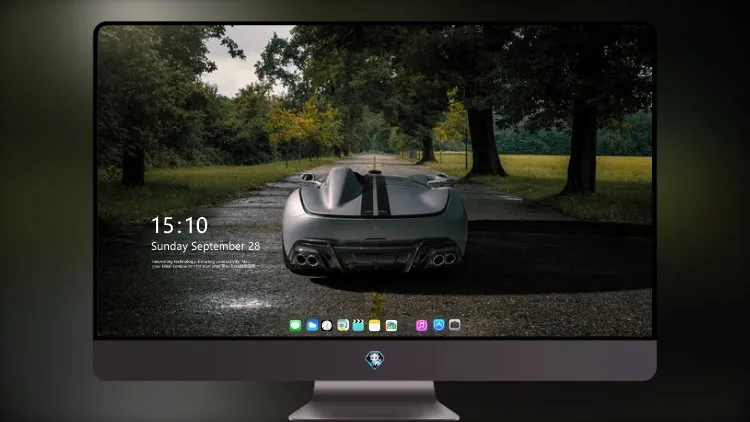Open the blue App Store icon
The width and height of the screenshot is (750, 422).
tap(439, 325)
